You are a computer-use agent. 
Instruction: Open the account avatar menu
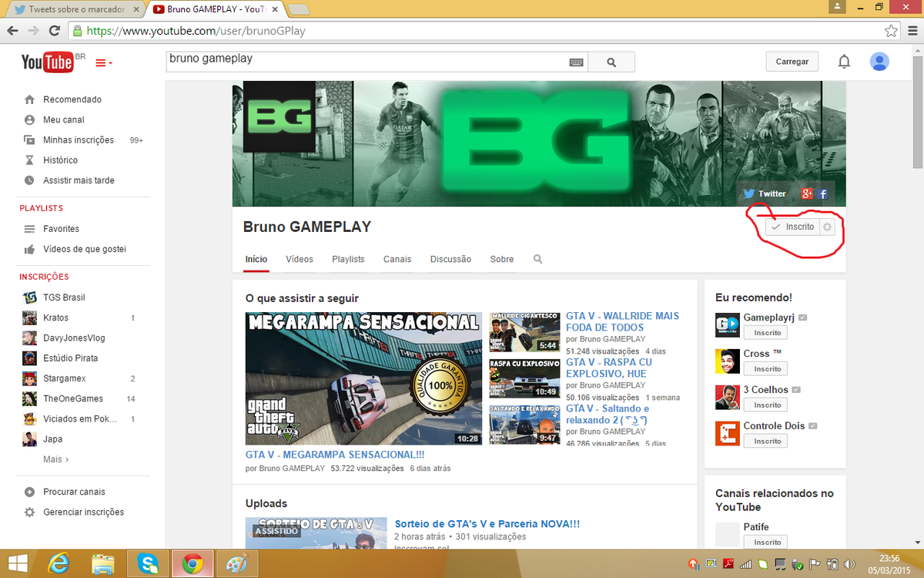pyautogui.click(x=879, y=62)
